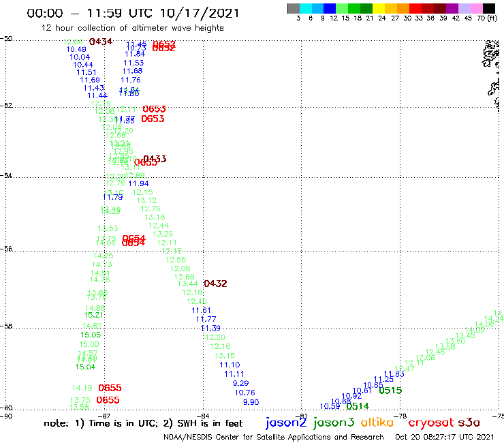
Task: Click the 14.19 wave height value
Action: point(82,388)
